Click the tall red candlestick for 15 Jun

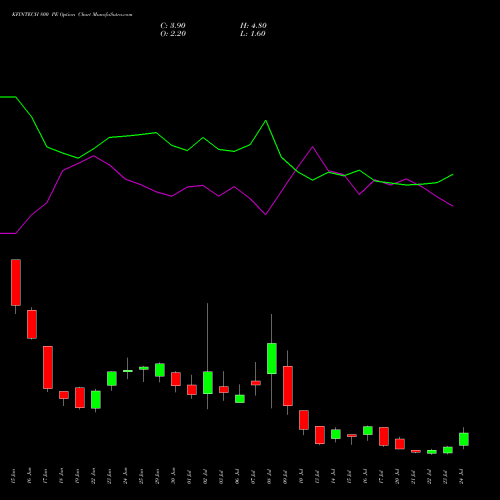16,282
